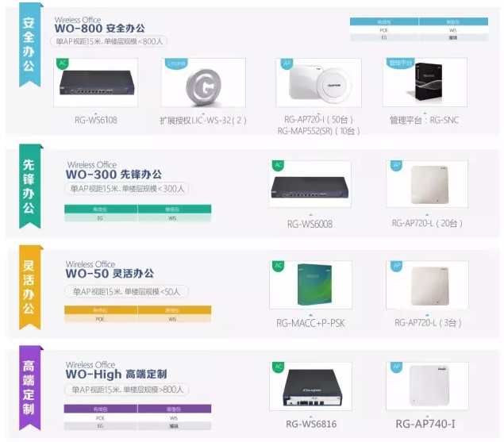Click the RG-WS6108 controller image

click(97, 83)
